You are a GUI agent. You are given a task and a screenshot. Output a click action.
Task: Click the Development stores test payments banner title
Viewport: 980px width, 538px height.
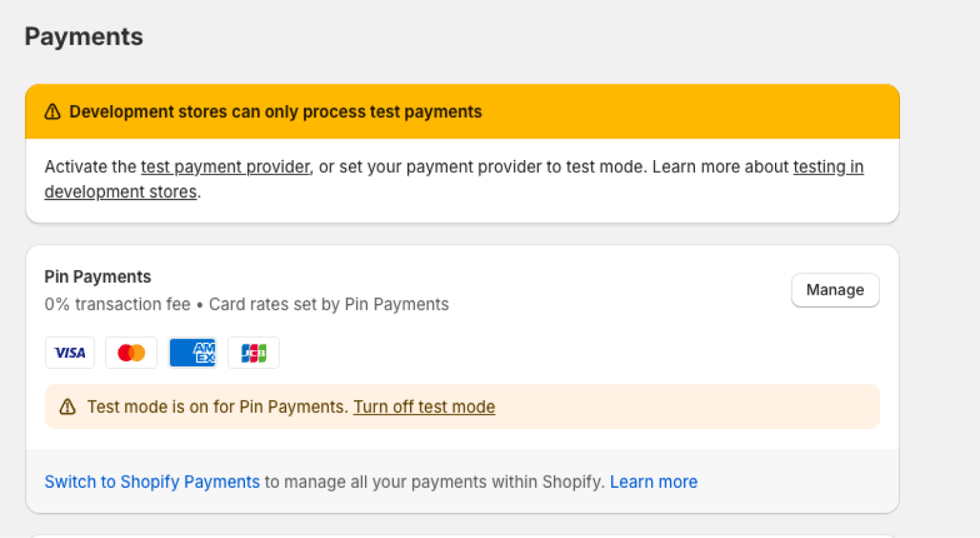pos(275,112)
